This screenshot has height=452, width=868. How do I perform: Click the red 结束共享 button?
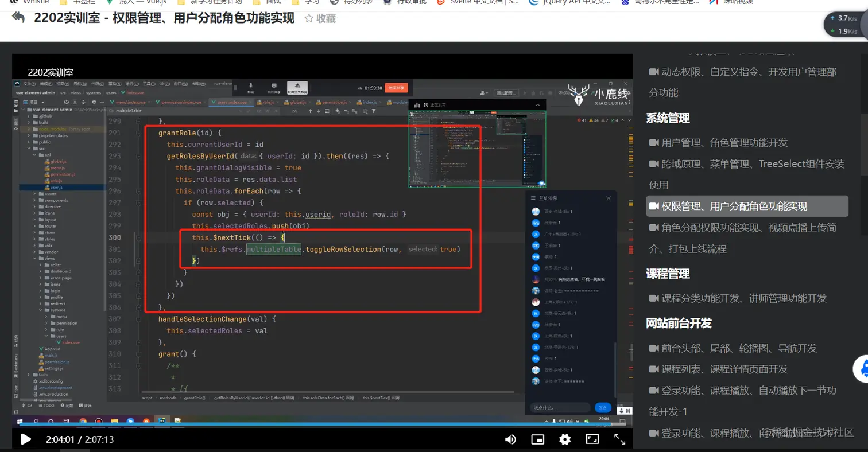point(396,88)
